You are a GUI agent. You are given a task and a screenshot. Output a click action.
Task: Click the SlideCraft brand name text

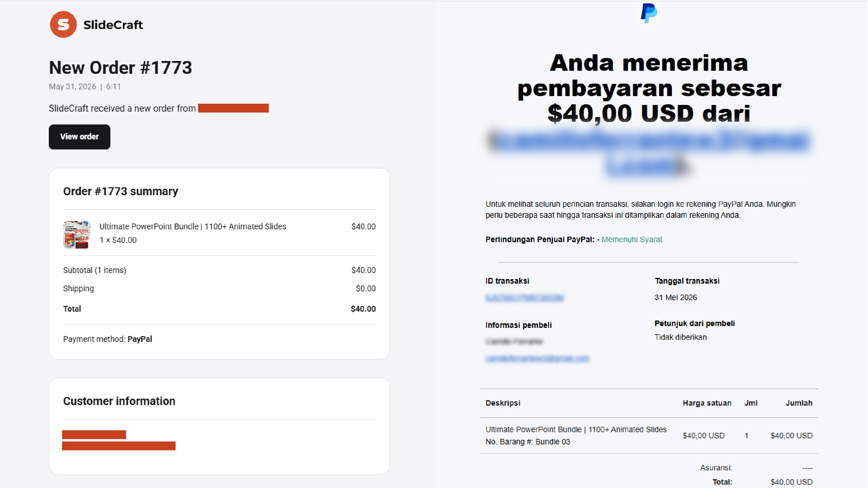point(113,25)
